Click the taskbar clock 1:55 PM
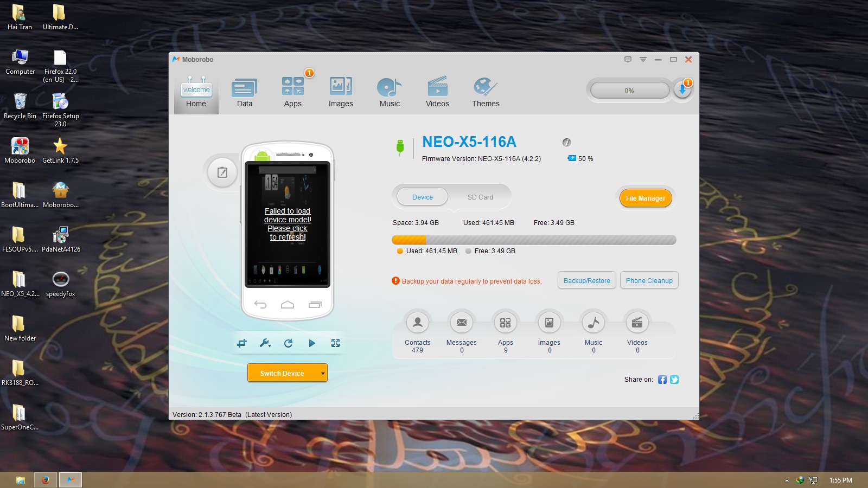The width and height of the screenshot is (868, 488). click(x=840, y=480)
